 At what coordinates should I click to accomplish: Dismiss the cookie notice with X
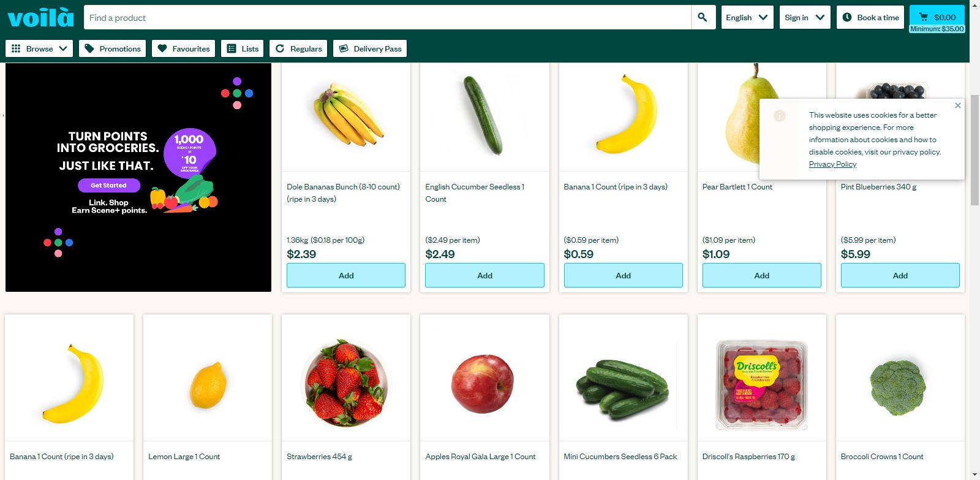pos(958,105)
